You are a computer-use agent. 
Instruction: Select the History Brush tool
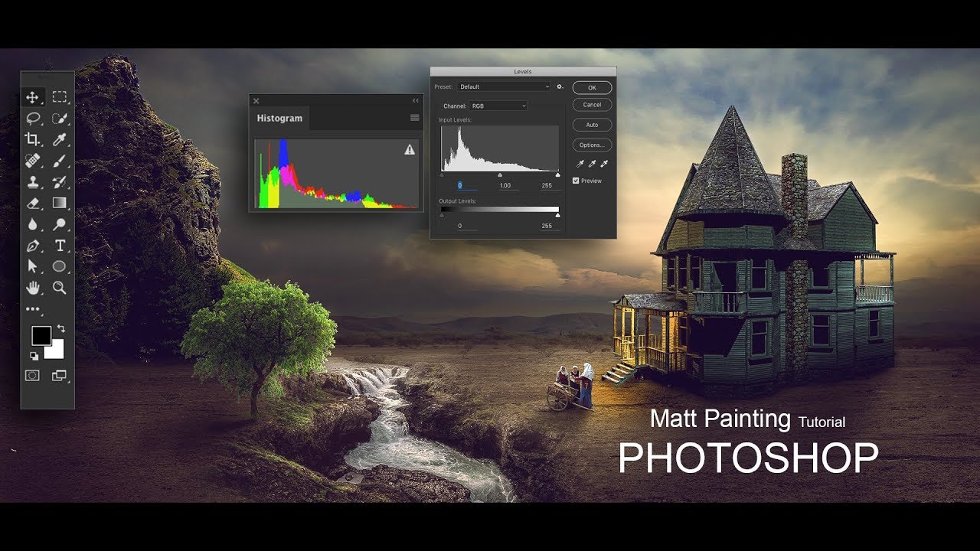point(59,182)
